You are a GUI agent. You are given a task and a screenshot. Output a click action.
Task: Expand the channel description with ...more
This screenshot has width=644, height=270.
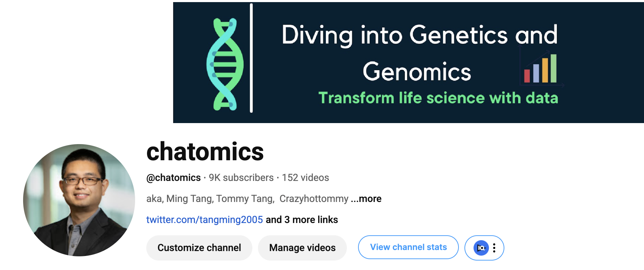(366, 199)
